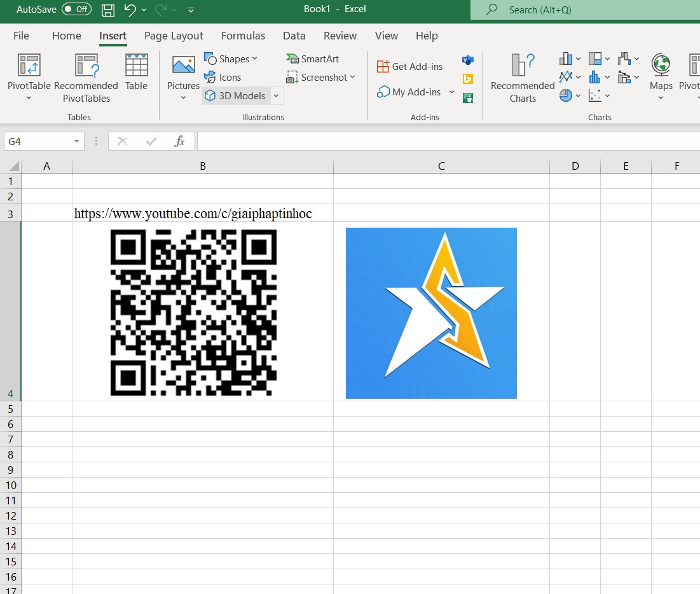This screenshot has width=700, height=594.
Task: Click the Undo arrow icon
Action: [x=130, y=10]
